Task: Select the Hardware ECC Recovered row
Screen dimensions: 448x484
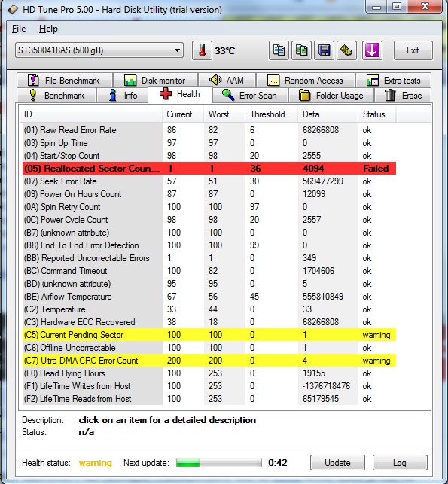Action: click(209, 322)
